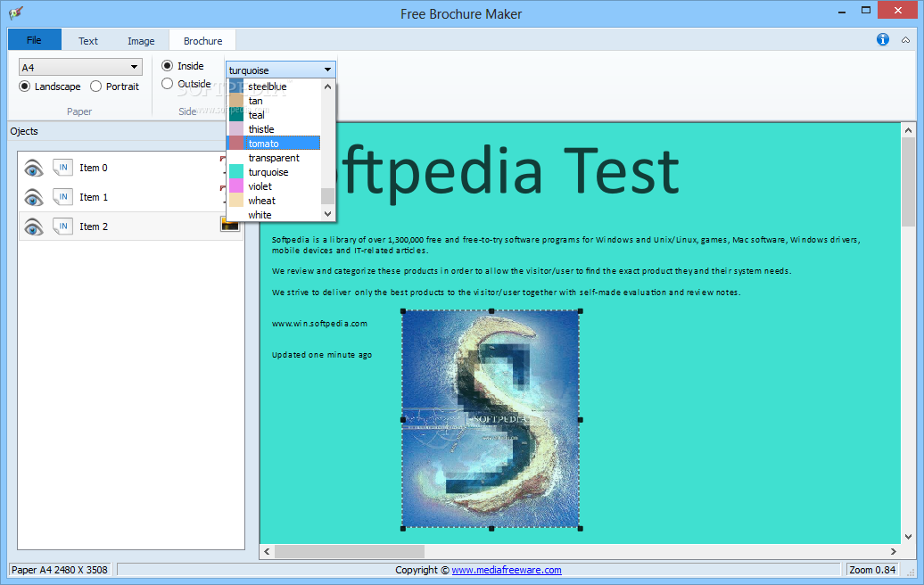Select the Item 2 label in objects
924x585 pixels.
pyautogui.click(x=94, y=227)
